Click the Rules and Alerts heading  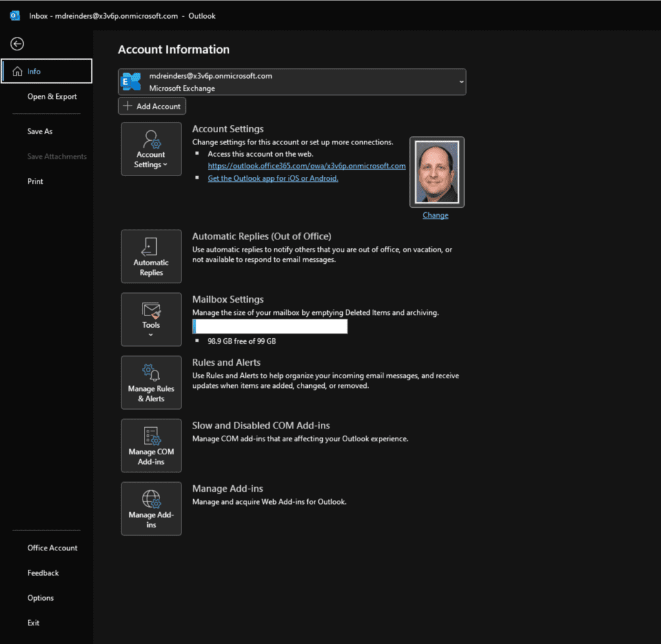226,363
